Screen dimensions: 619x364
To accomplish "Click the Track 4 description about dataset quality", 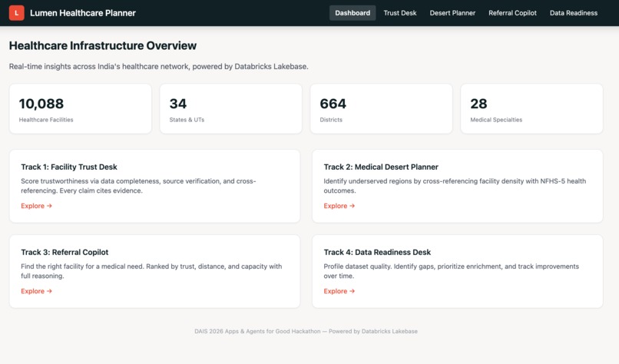I will [x=452, y=271].
